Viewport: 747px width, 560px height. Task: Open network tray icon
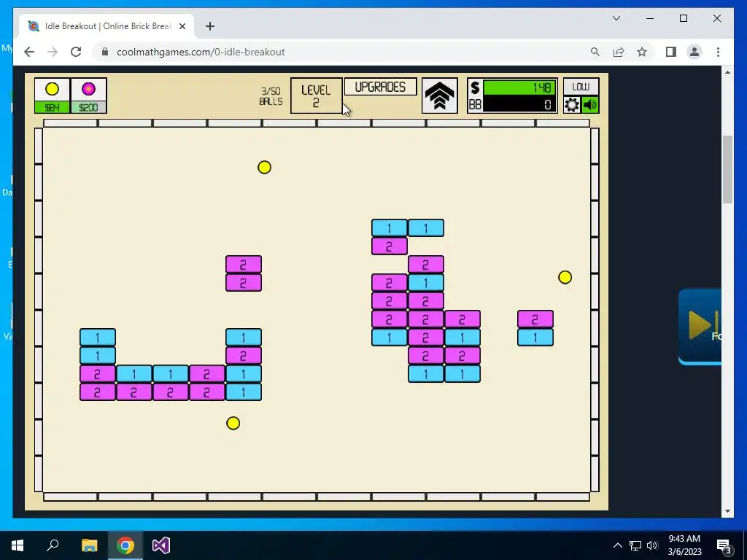635,545
